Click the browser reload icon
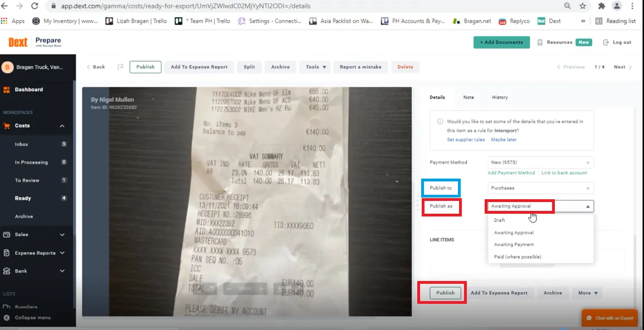This screenshot has height=330, width=644. pyautogui.click(x=35, y=6)
